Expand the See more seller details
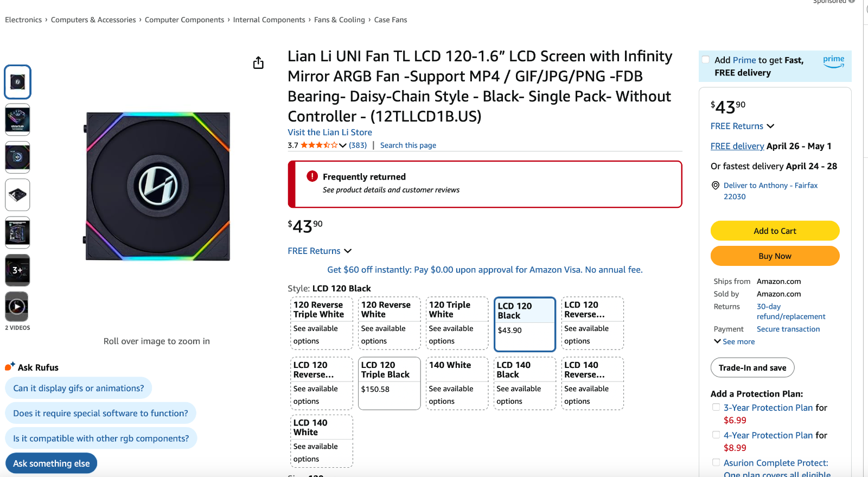 [735, 341]
